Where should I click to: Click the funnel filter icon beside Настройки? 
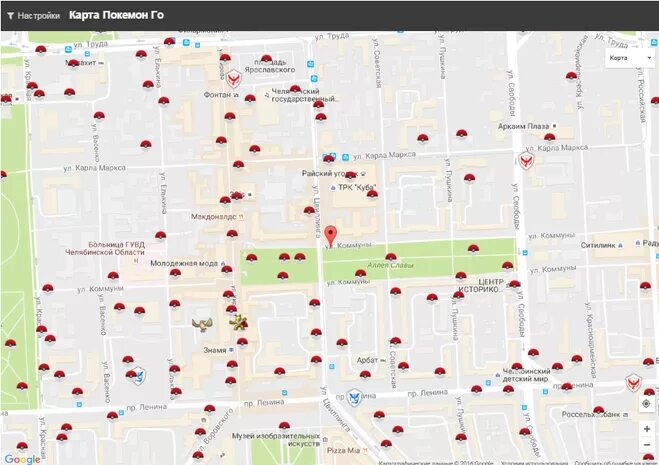point(11,16)
